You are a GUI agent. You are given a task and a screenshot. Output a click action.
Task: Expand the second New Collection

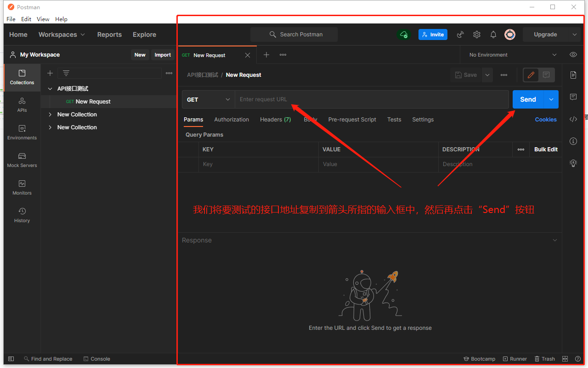tap(50, 127)
